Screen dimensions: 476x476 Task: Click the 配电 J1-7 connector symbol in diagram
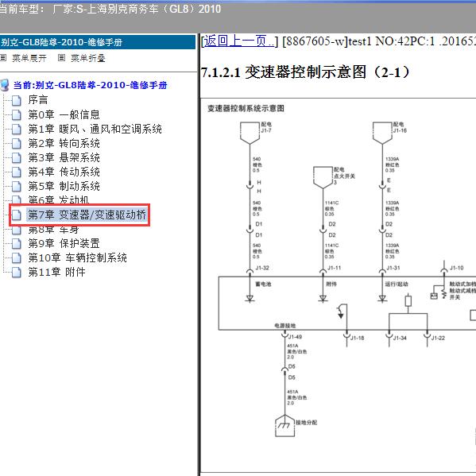250,133
